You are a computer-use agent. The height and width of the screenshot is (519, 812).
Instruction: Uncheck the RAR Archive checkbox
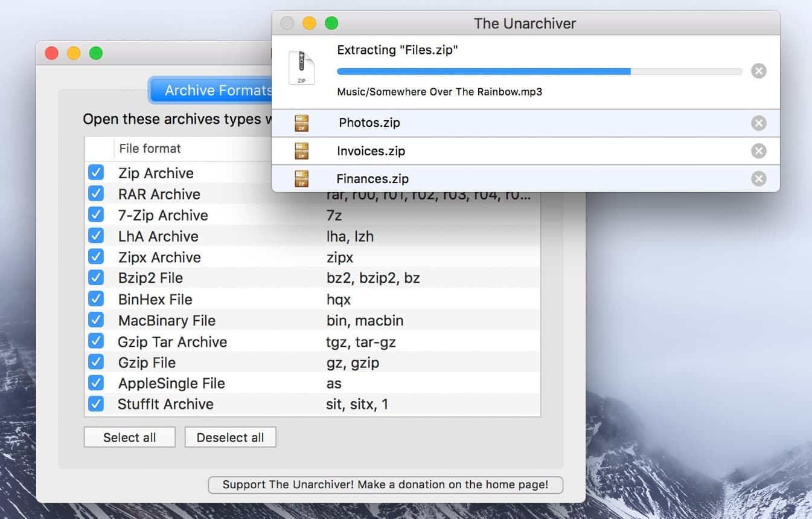[96, 194]
